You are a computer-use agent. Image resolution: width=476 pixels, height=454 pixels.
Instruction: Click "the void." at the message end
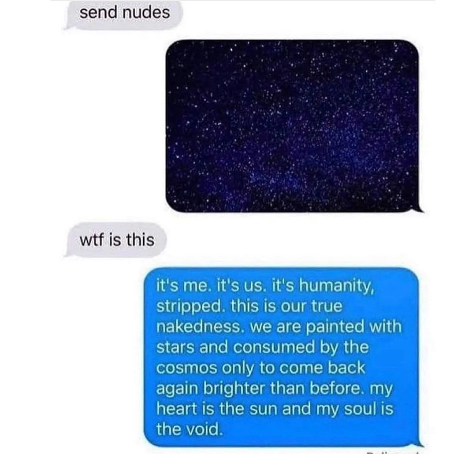pyautogui.click(x=190, y=429)
